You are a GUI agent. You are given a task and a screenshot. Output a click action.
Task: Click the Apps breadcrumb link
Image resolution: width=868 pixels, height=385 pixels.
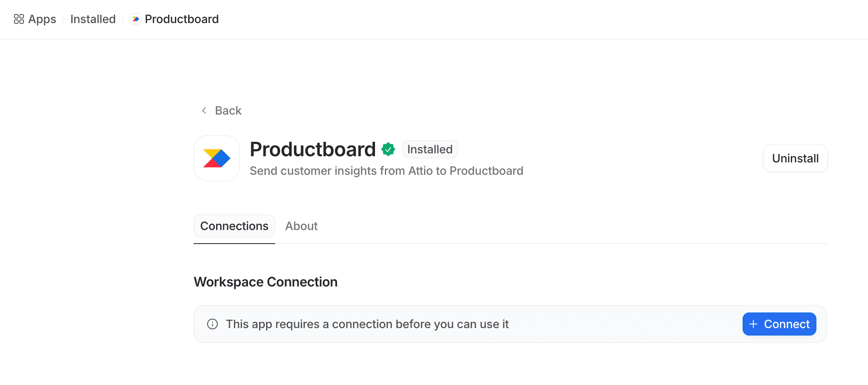pos(42,19)
